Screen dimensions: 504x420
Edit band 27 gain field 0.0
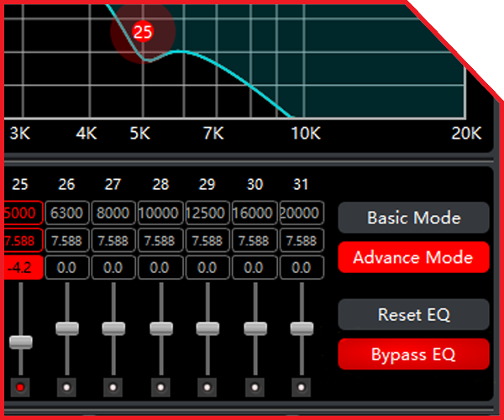pyautogui.click(x=113, y=267)
